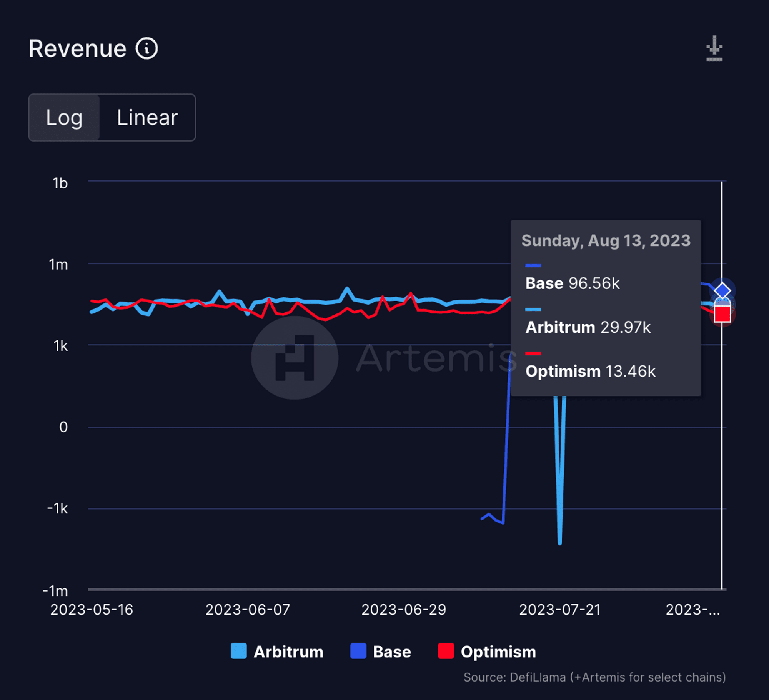Toggle Optimism series in legend
769x700 pixels.
pyautogui.click(x=498, y=652)
